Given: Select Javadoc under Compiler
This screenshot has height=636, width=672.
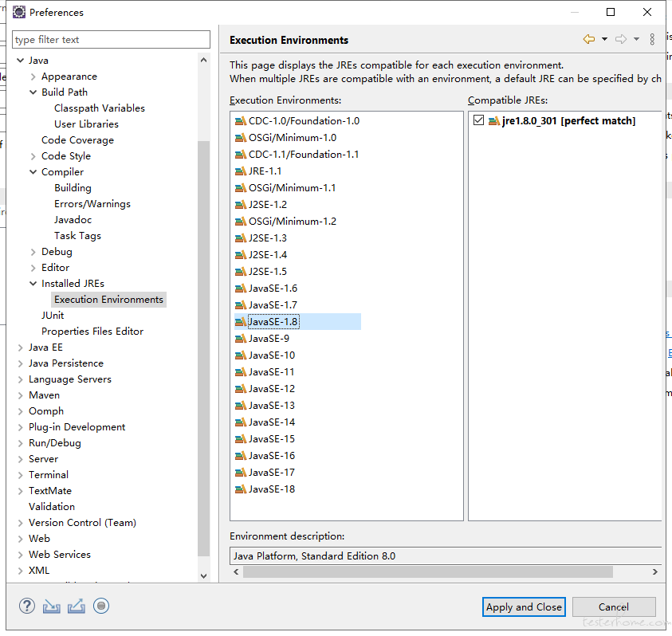Looking at the screenshot, I should pos(73,220).
